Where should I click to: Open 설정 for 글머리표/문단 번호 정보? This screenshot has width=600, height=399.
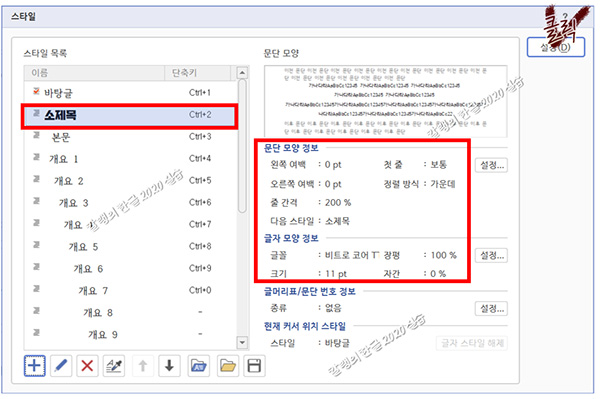[492, 308]
